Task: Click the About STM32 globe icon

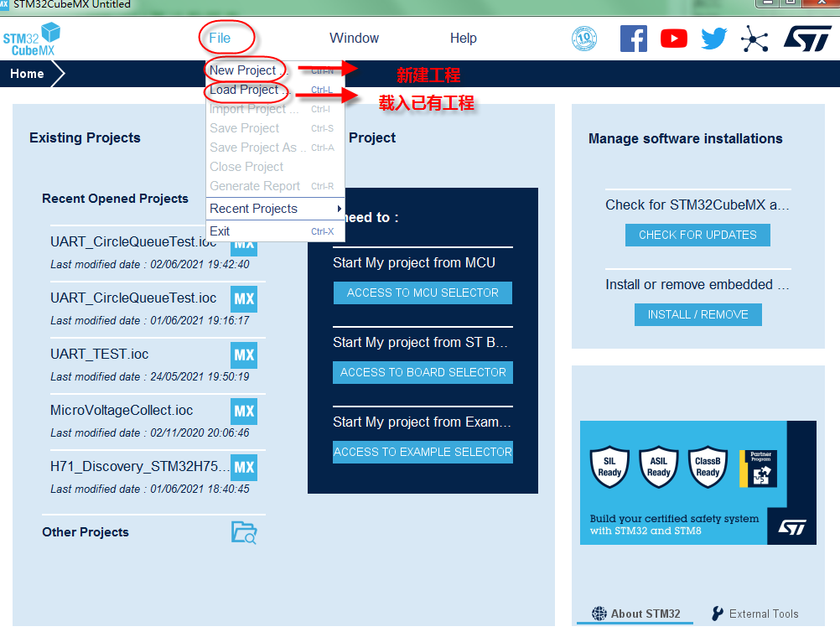Action: [599, 614]
